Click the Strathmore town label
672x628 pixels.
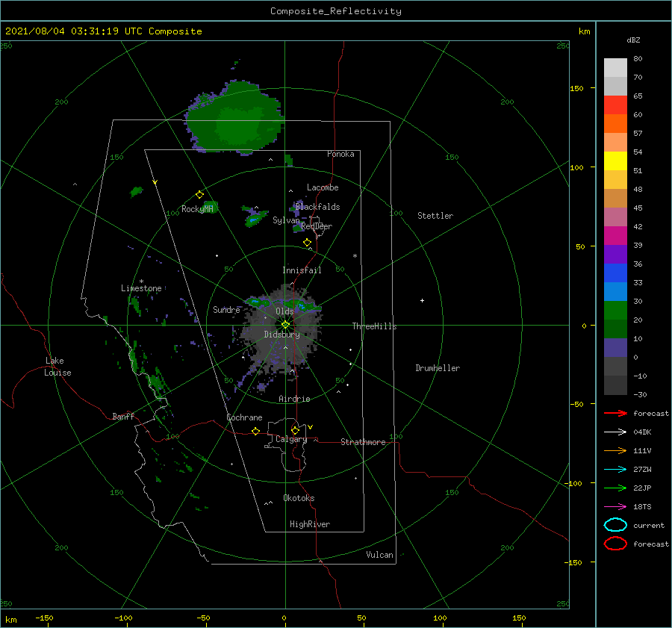click(363, 442)
